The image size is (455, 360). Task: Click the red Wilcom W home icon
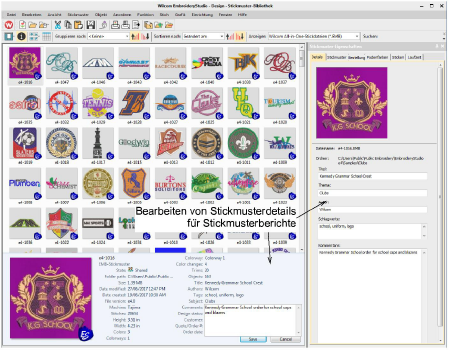(x=9, y=25)
